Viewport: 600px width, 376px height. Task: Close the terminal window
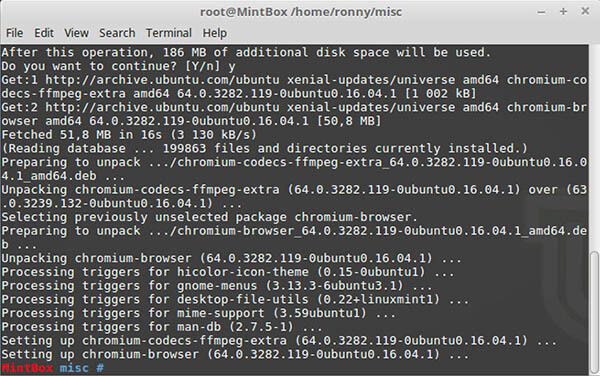click(585, 11)
